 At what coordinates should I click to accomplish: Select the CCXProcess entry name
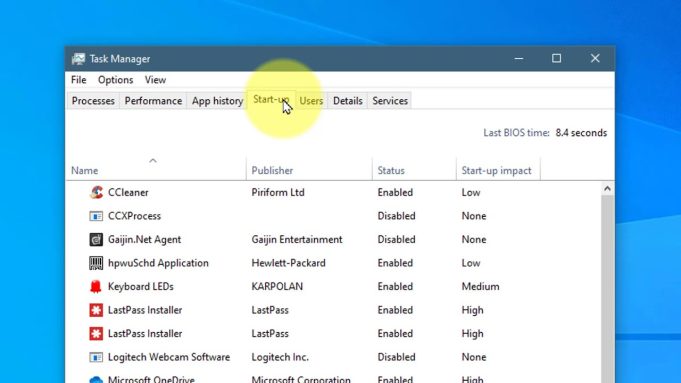point(134,216)
